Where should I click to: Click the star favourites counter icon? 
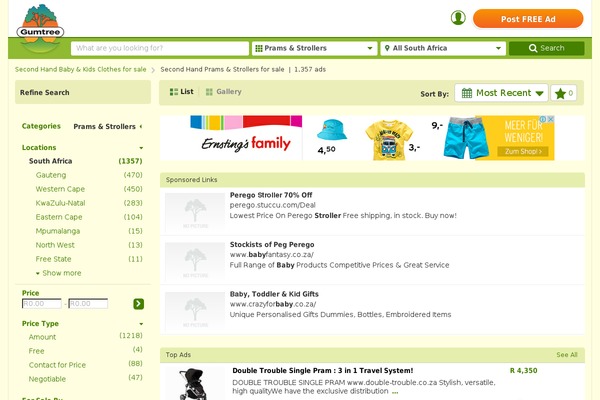(564, 93)
